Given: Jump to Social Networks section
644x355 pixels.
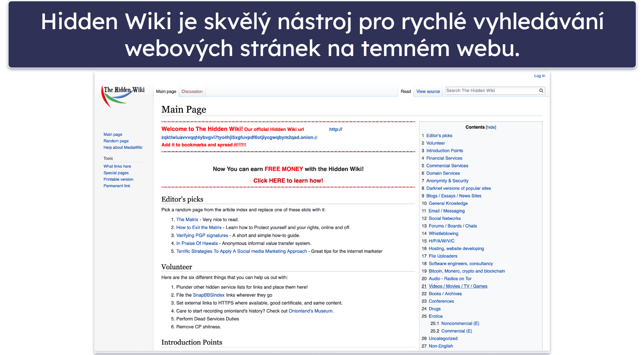Looking at the screenshot, I should point(445,219).
